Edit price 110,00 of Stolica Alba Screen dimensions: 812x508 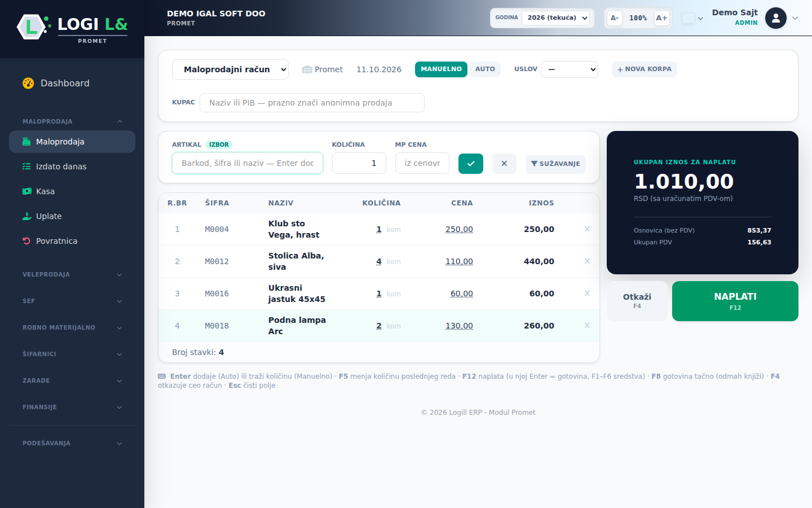(459, 261)
